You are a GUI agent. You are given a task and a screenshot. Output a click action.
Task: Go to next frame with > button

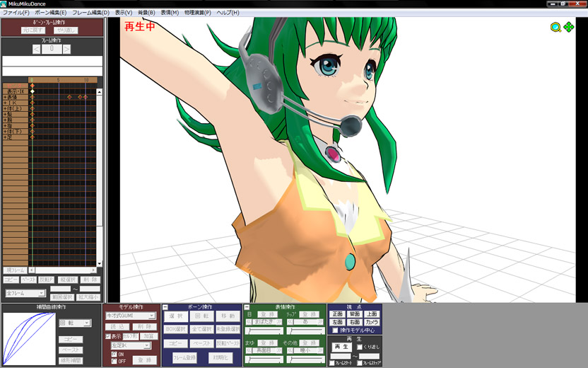tap(66, 50)
